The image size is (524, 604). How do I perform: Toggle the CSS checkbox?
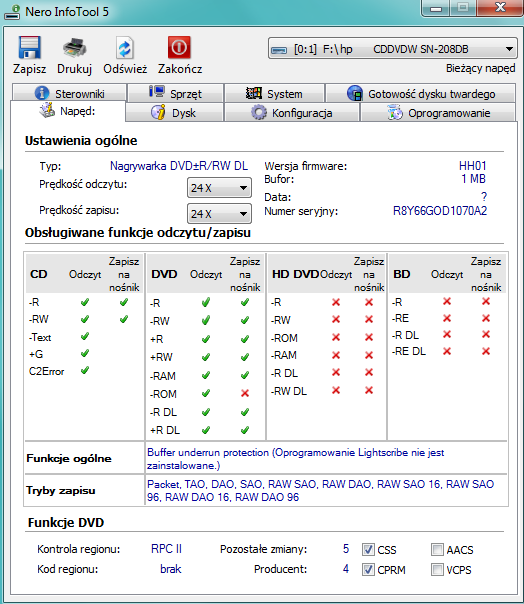pyautogui.click(x=368, y=549)
